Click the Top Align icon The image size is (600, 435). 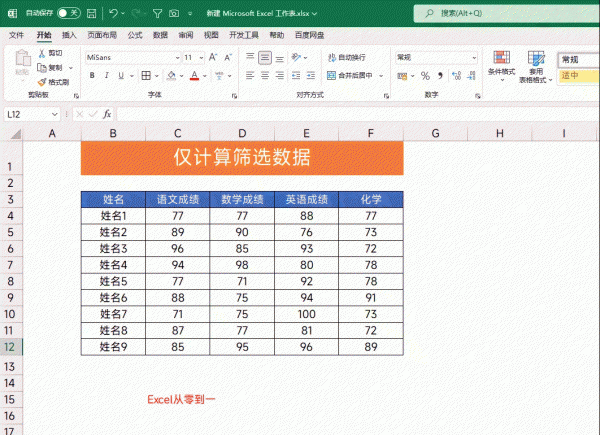point(250,57)
